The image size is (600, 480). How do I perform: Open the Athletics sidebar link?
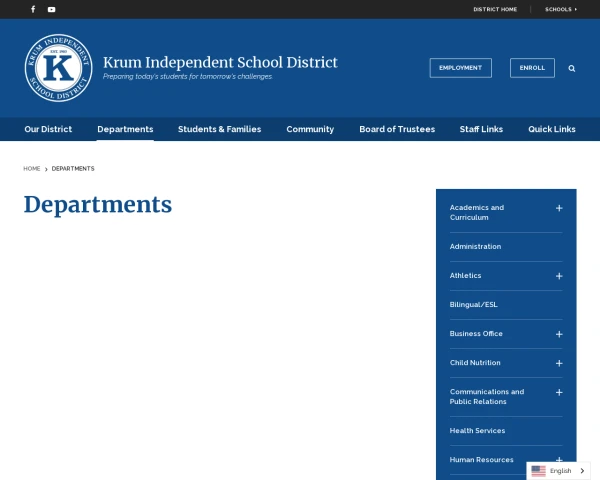coord(465,276)
